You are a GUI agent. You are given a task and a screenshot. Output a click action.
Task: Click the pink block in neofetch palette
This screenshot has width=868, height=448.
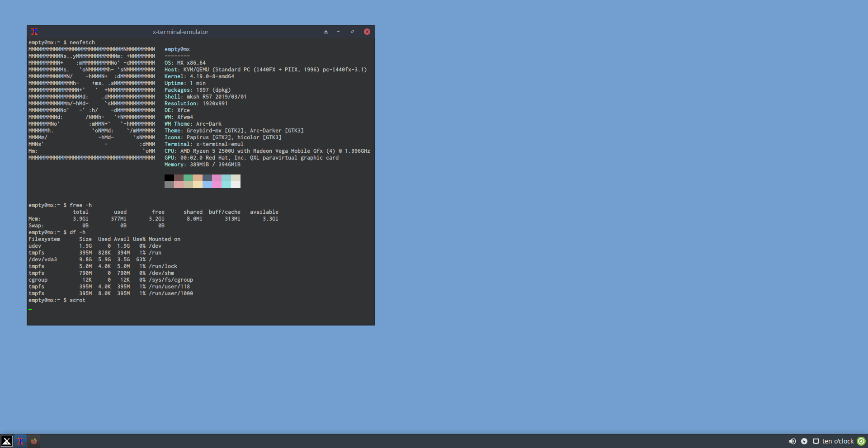tap(217, 178)
